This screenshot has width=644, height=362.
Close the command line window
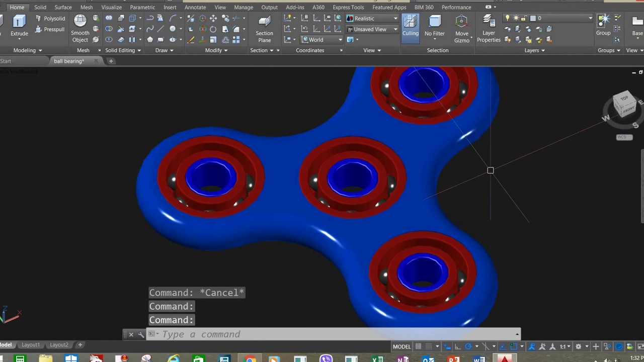131,334
